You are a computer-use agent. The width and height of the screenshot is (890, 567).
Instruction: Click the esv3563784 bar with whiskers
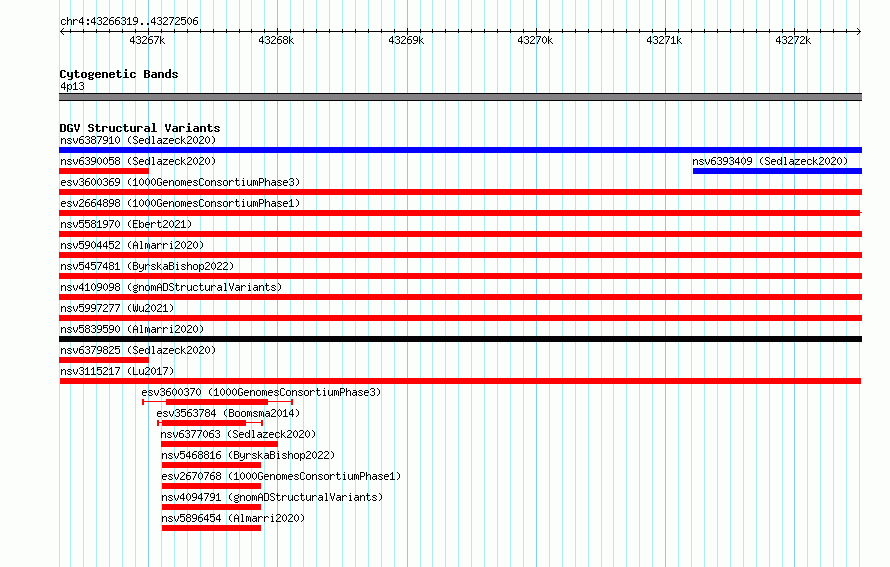(x=210, y=423)
